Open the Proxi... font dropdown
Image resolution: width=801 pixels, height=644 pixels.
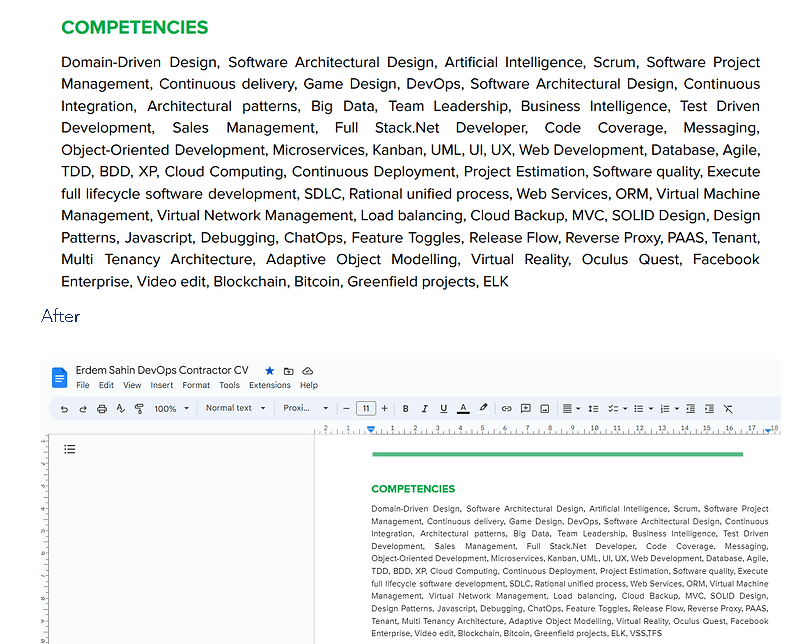pyautogui.click(x=305, y=408)
